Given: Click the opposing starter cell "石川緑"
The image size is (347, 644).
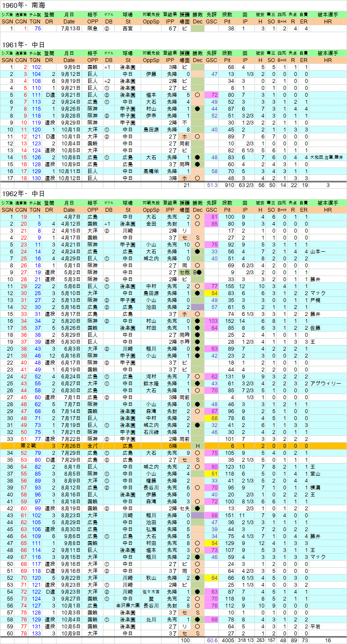Looking at the screenshot, I should pos(151,432).
